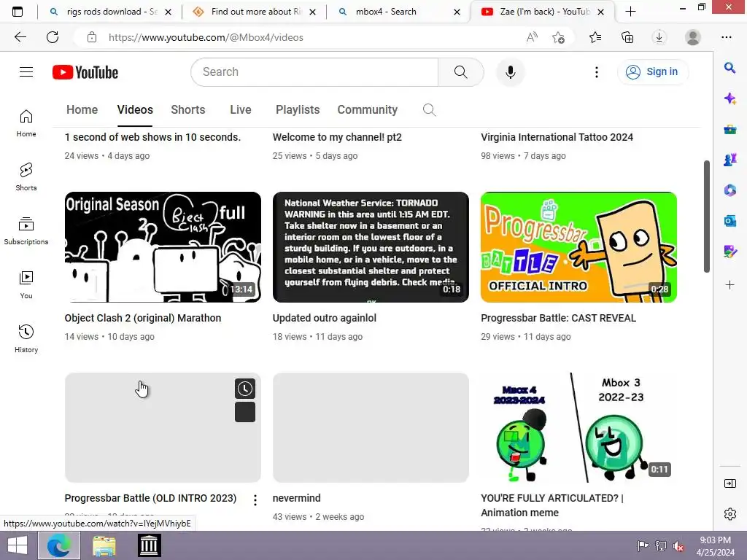Open the Live tab

click(x=241, y=110)
